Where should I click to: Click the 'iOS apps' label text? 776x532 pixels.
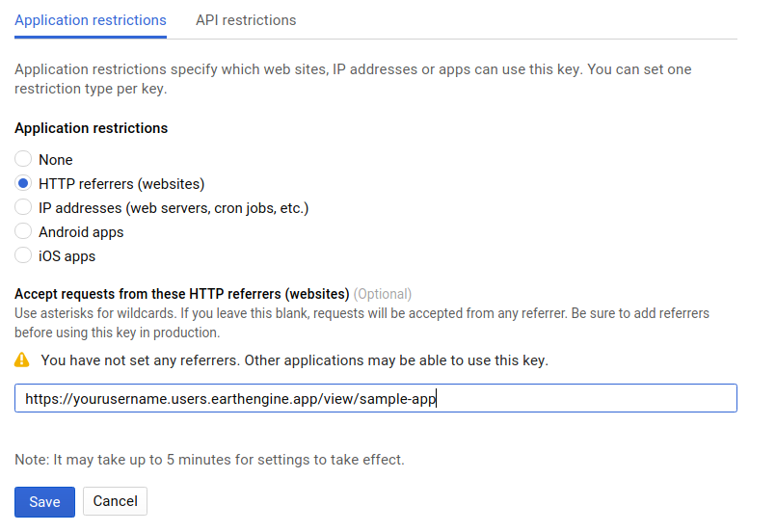(67, 256)
